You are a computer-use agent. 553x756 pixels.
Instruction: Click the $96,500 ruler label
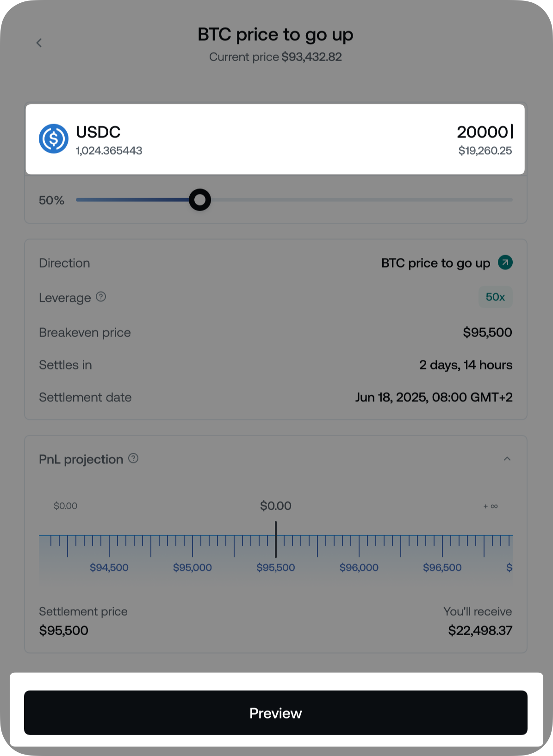(442, 568)
